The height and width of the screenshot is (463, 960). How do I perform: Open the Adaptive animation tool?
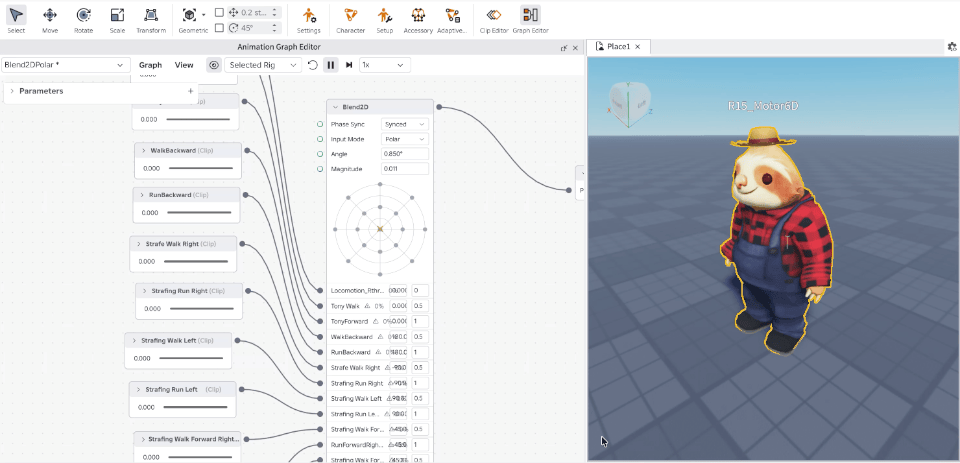[452, 20]
